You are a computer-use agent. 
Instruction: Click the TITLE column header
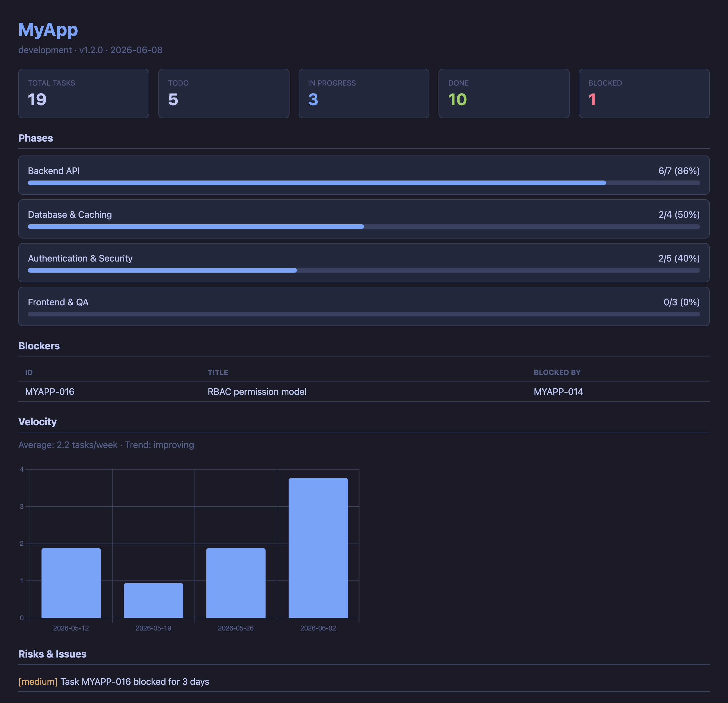[218, 372]
